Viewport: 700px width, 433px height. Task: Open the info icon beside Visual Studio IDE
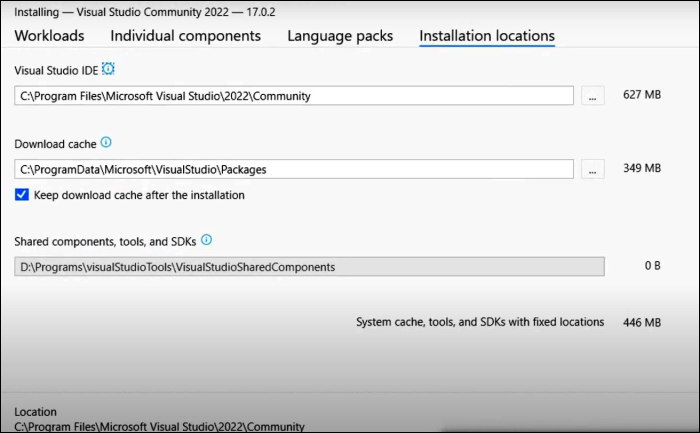109,69
